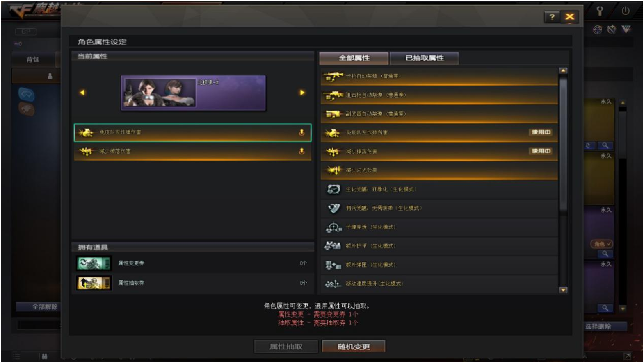
Task: Click remove icon on 减少掉落伤害 row
Action: tap(301, 151)
